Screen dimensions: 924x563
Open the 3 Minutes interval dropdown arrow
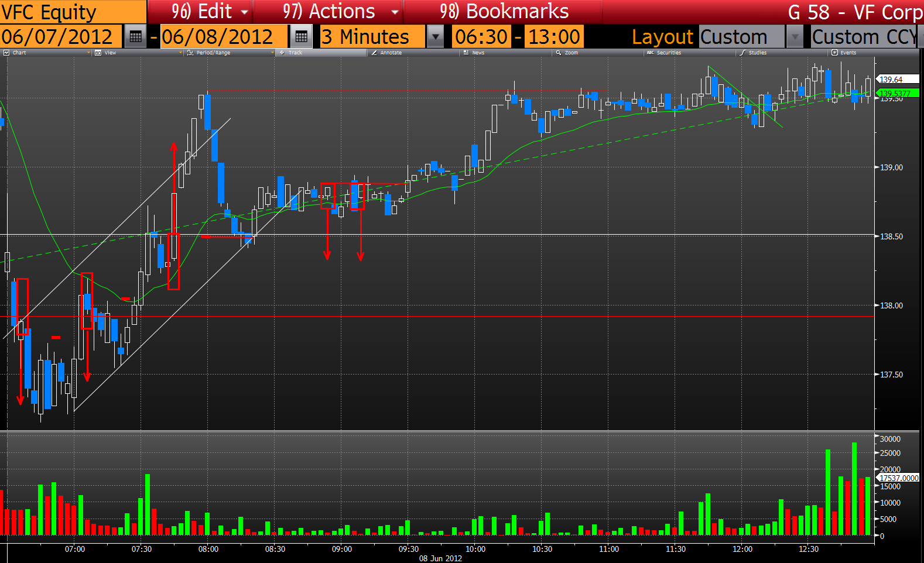435,37
